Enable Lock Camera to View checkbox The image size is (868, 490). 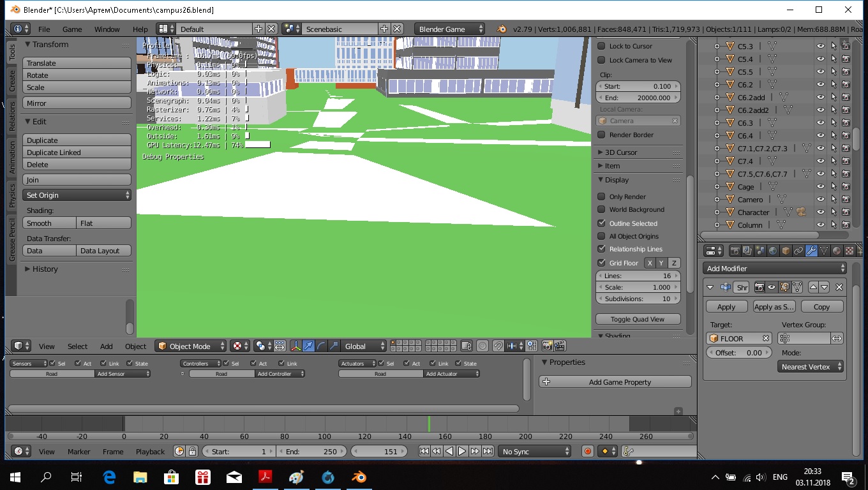(x=601, y=60)
